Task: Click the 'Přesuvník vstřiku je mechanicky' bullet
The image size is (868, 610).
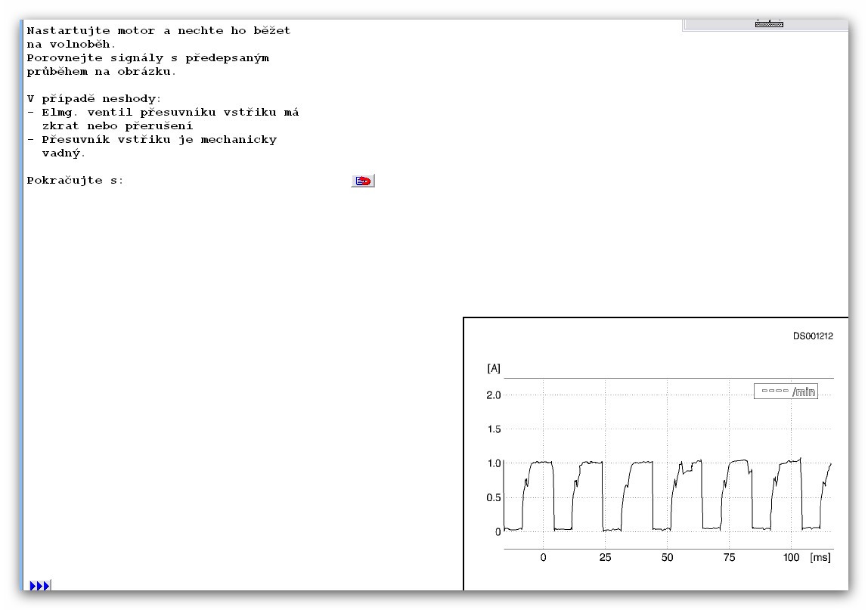Action: point(152,140)
